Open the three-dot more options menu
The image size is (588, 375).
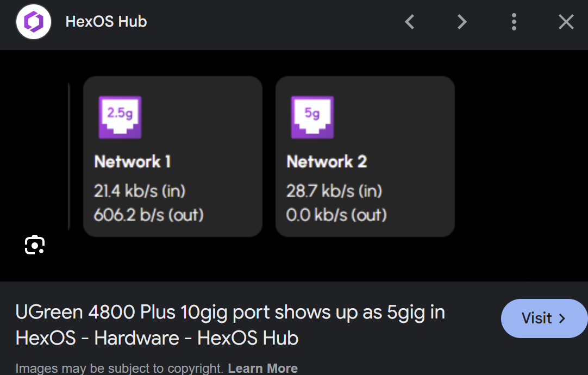coord(514,22)
